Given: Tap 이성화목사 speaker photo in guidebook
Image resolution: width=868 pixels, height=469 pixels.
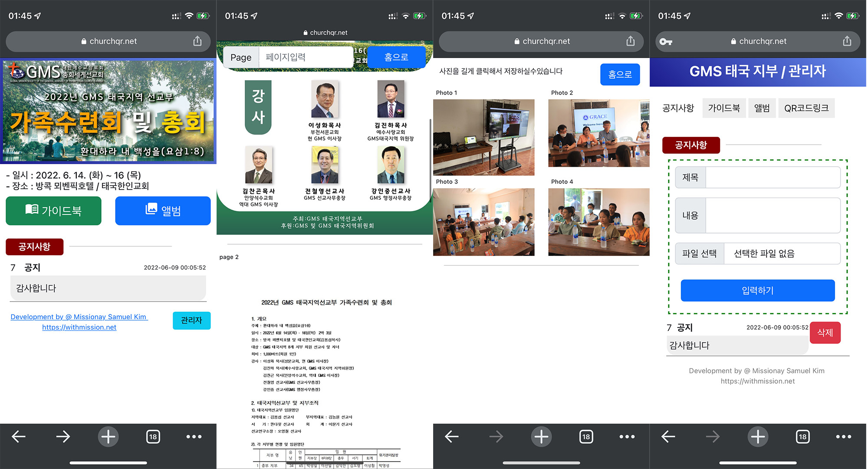Looking at the screenshot, I should [x=325, y=99].
